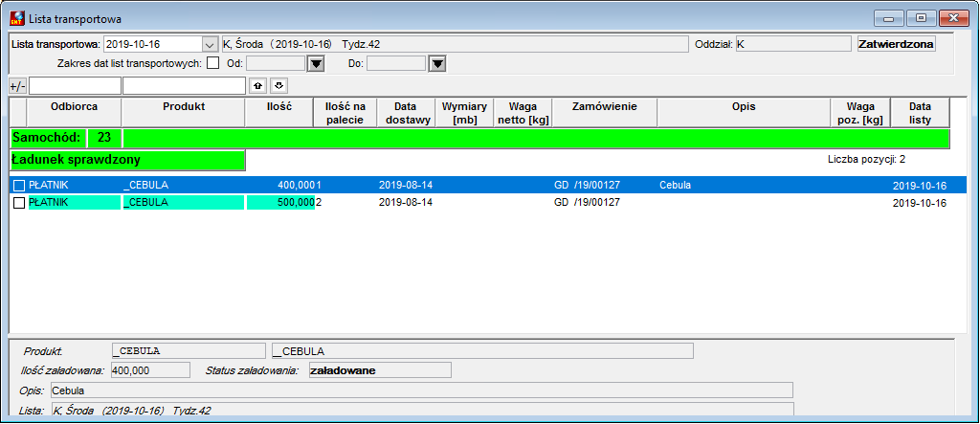Select the green Samochód 23 row
This screenshot has width=980, height=424.
480,138
